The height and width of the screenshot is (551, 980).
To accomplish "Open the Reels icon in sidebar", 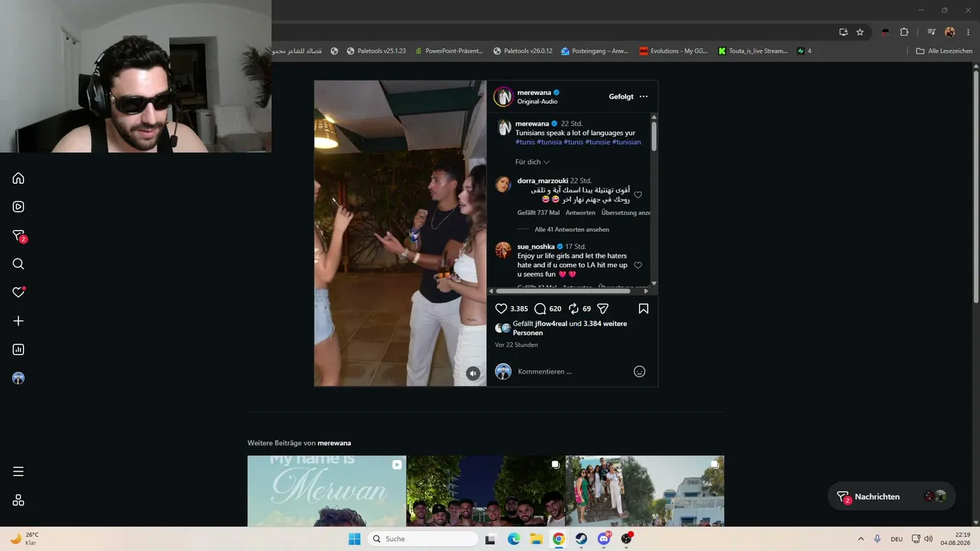I will click(x=18, y=207).
